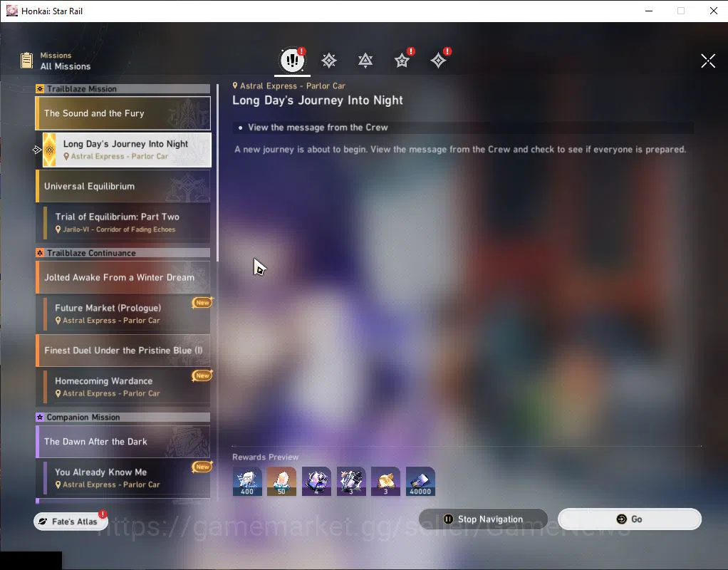Switch to the Adventure Mission diamond filter icon
The height and width of the screenshot is (570, 728).
click(438, 61)
